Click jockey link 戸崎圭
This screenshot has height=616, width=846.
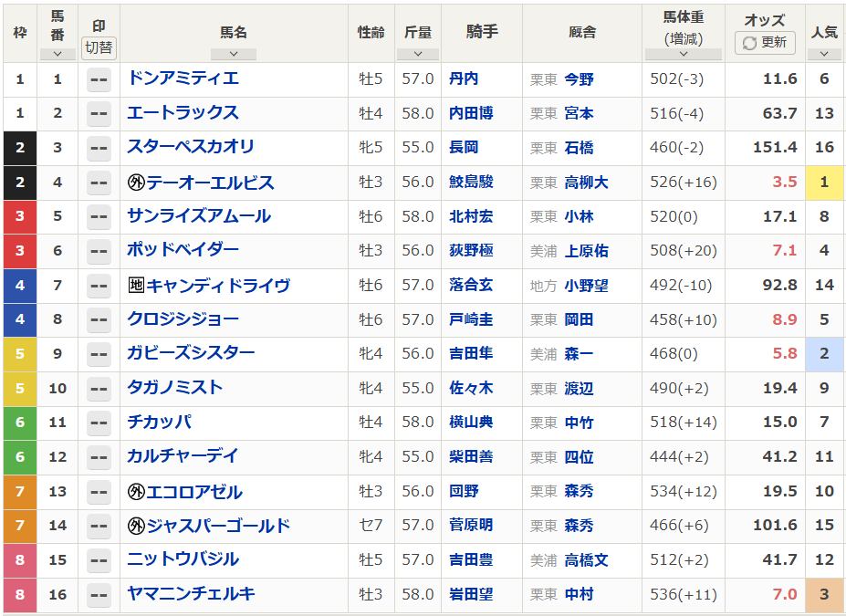click(x=471, y=319)
